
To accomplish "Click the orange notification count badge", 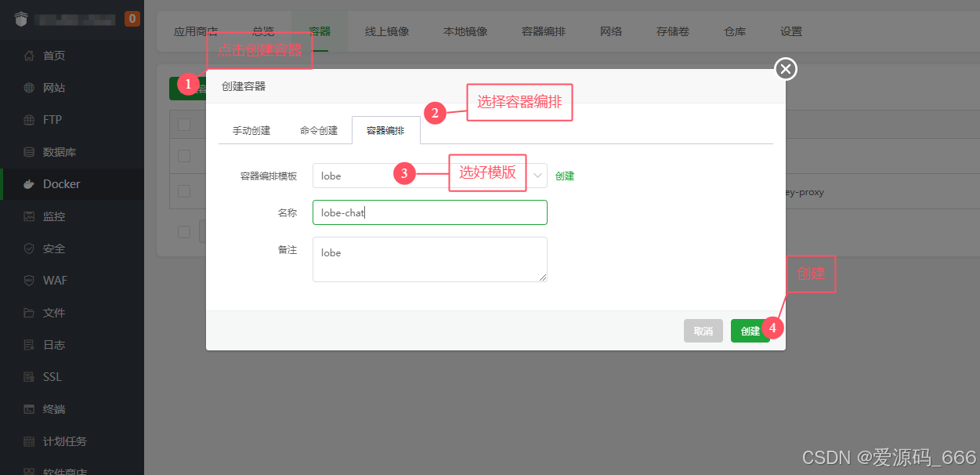I will (132, 18).
